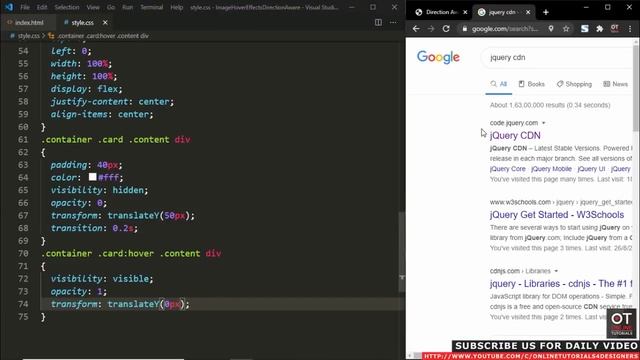
Task: Open the jquery - Libraries - cdnjs result
Action: [x=561, y=284]
